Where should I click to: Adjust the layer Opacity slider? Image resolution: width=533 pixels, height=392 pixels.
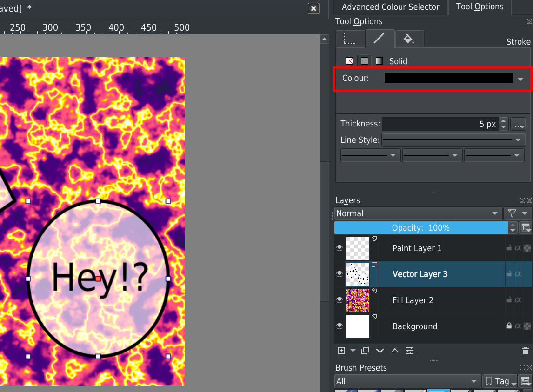(x=421, y=228)
